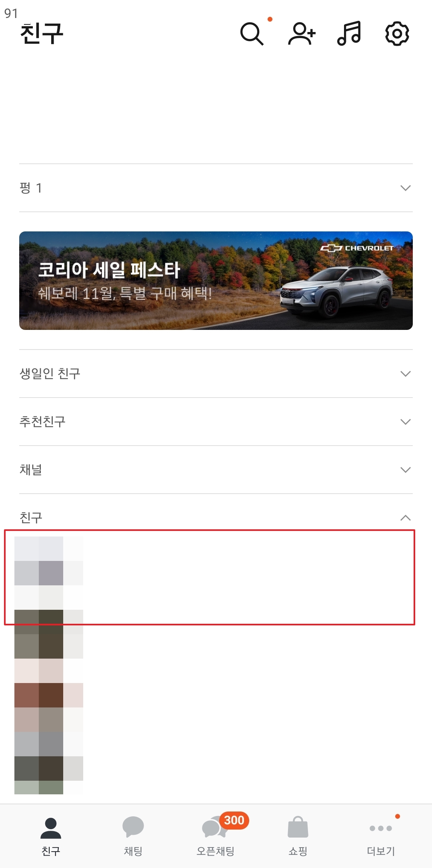Expand the 추천친구 section chevron
This screenshot has height=868, width=432.
point(406,422)
